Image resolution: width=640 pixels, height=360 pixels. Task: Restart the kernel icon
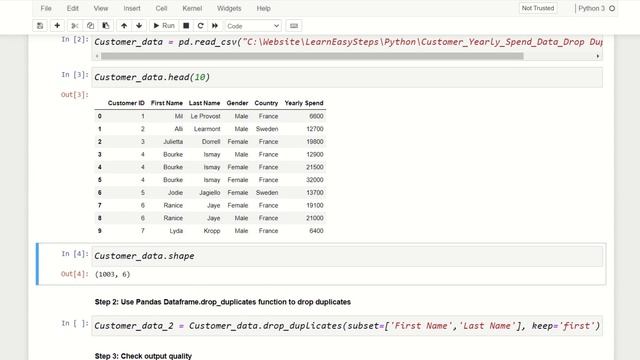coord(200,26)
